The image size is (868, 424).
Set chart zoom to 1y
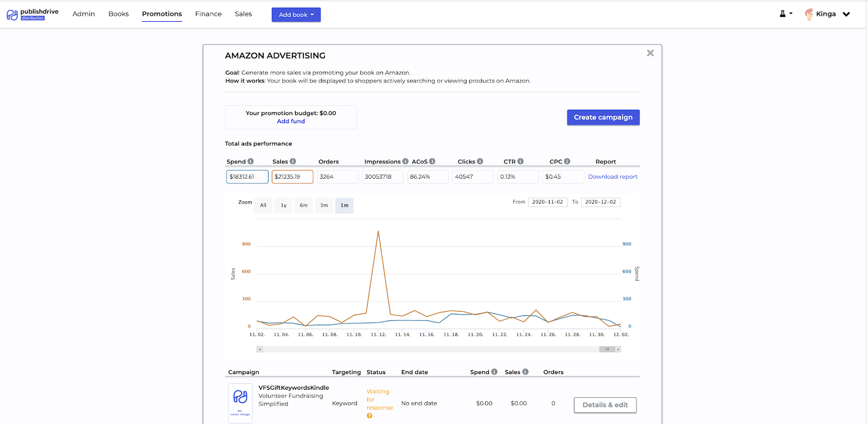(284, 205)
